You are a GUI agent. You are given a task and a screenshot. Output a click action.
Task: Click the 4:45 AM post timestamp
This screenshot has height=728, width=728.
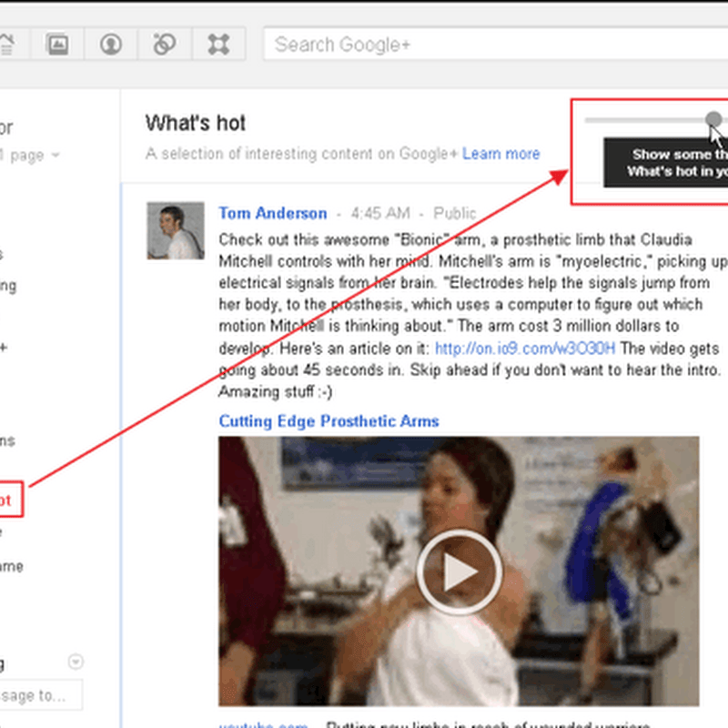380,213
